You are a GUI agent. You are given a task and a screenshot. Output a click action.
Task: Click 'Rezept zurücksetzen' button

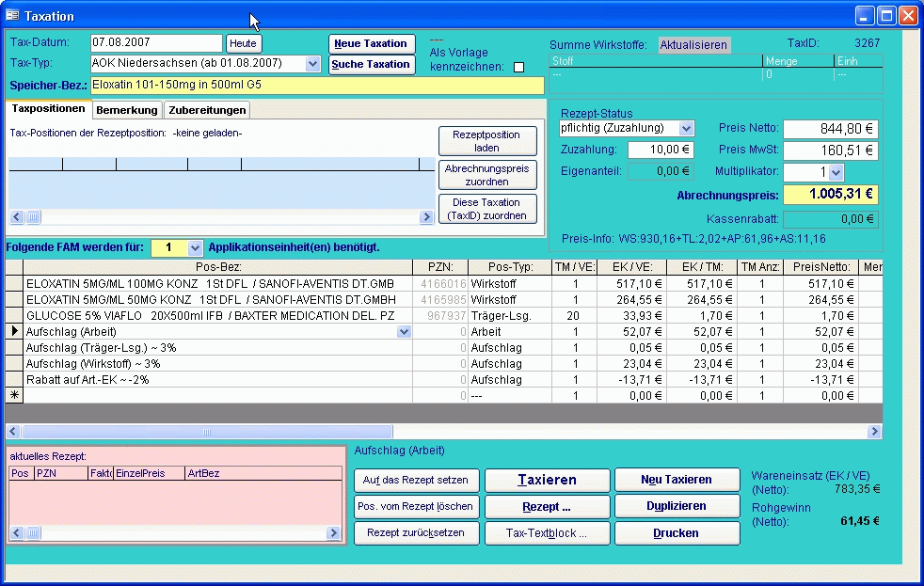coord(416,533)
